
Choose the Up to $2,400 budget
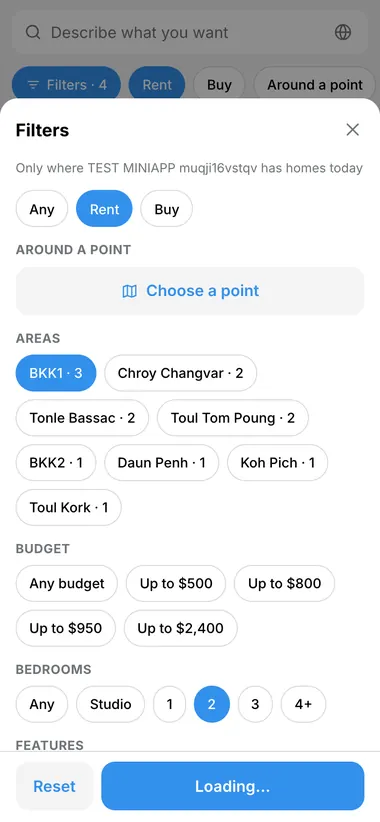[181, 628]
